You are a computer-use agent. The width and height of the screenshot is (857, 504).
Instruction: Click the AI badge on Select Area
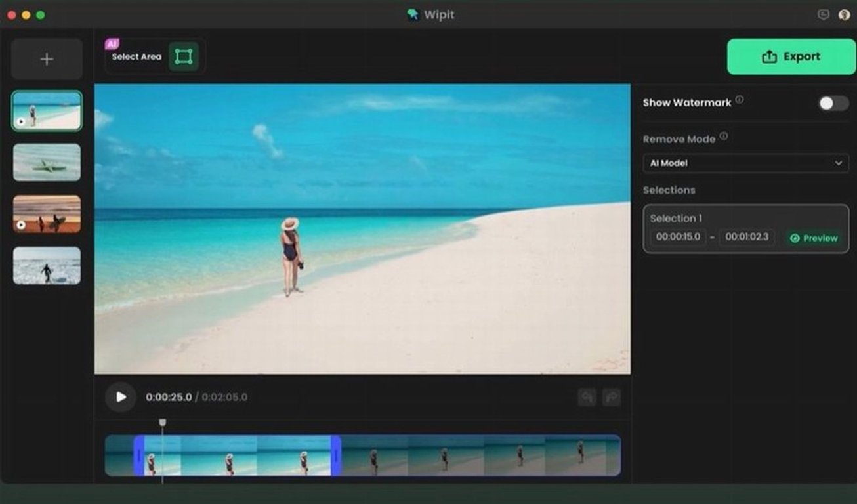112,45
